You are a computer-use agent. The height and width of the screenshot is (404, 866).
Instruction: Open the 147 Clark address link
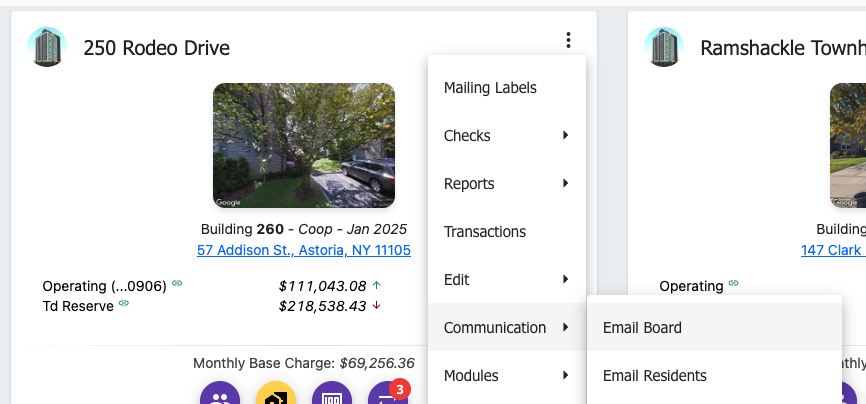point(833,250)
